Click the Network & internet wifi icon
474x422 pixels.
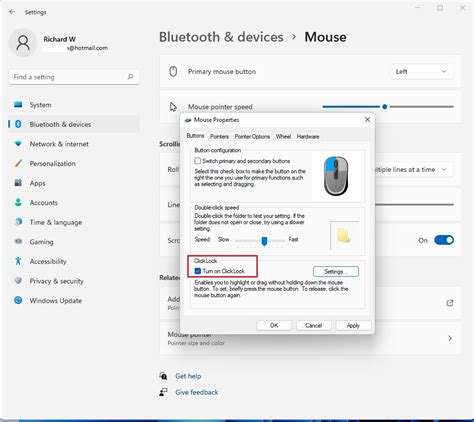18,144
